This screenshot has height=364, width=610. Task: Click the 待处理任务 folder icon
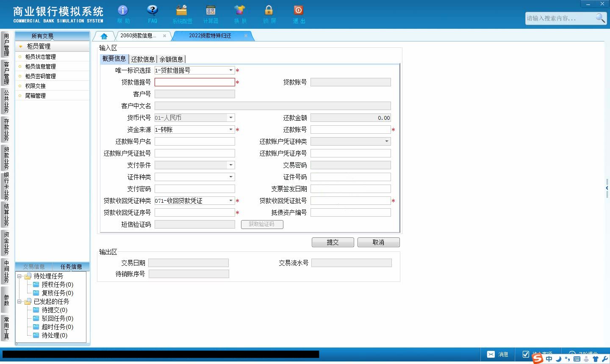click(x=28, y=276)
